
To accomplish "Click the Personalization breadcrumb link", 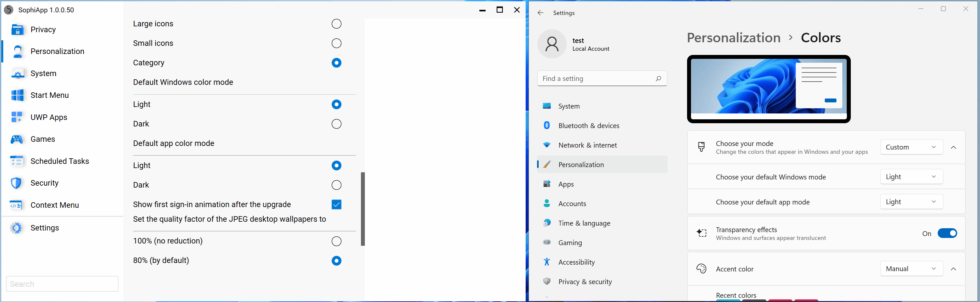I will click(x=734, y=38).
